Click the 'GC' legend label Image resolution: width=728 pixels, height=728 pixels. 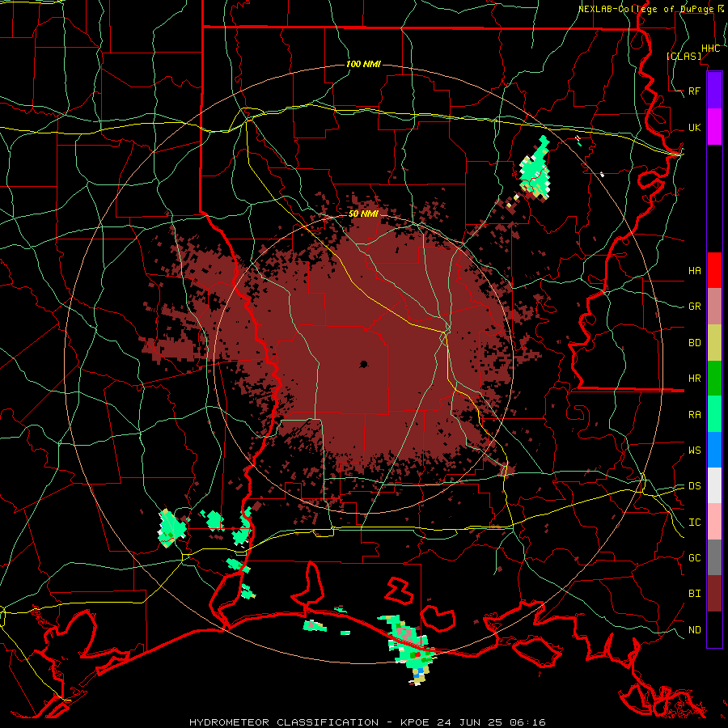[x=695, y=558]
